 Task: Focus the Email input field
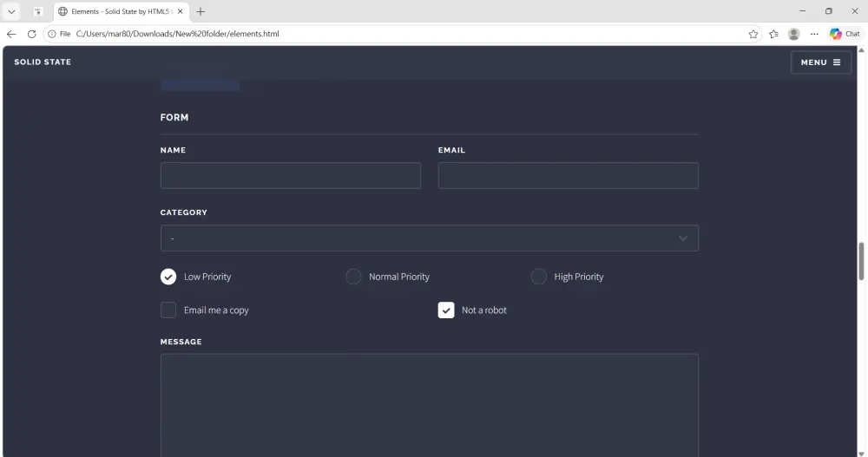click(568, 175)
